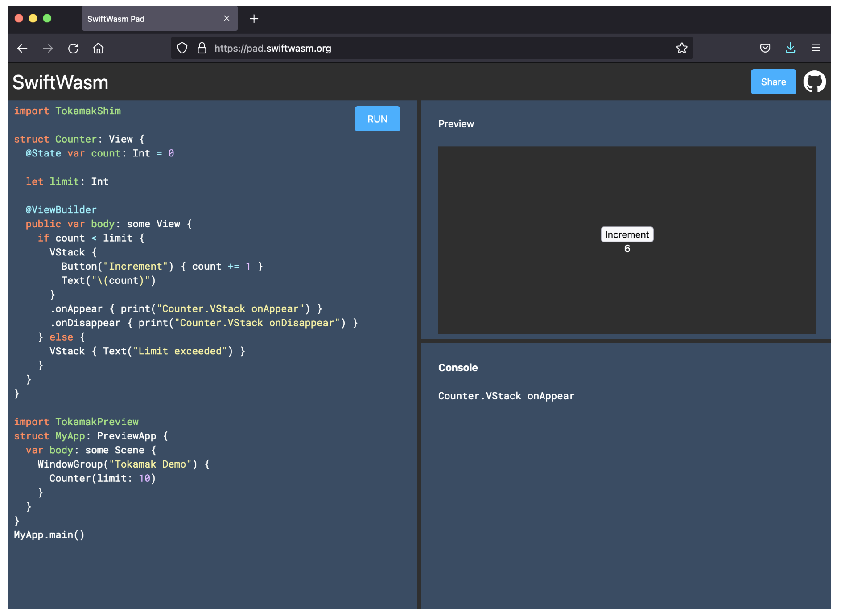Click the 'Limit exceeded' VStack line
841x616 pixels.
[x=148, y=351]
